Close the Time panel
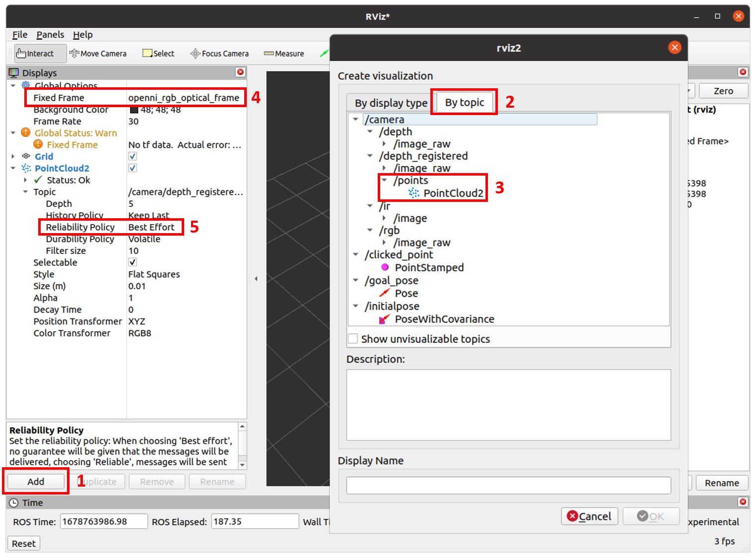The image size is (756, 558). point(743,502)
